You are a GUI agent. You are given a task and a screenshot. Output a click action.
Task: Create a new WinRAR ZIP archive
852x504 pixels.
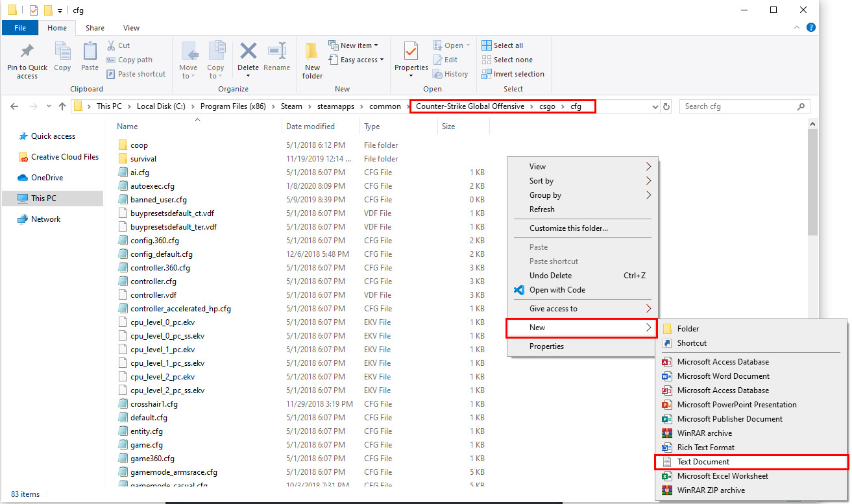tap(751, 490)
